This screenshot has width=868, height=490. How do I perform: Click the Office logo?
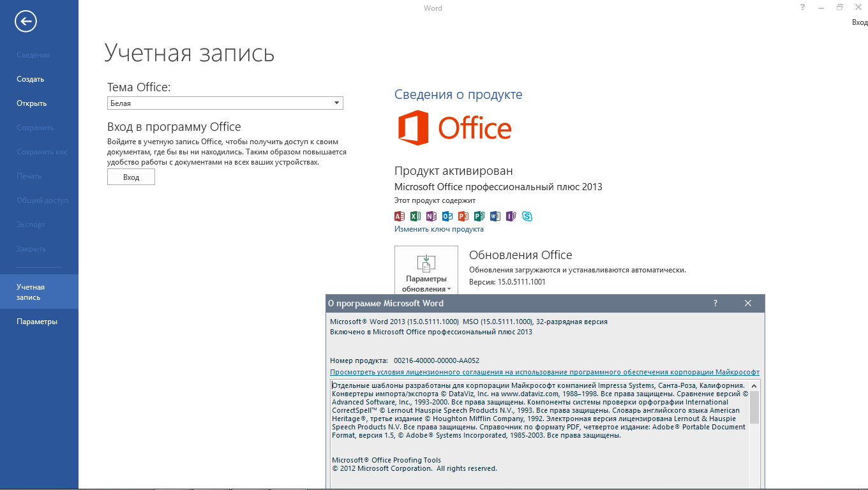pos(454,128)
